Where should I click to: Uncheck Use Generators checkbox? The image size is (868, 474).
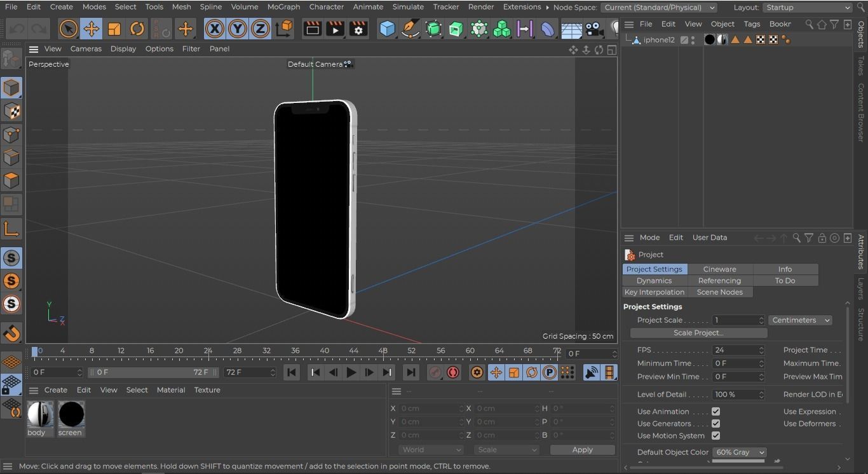[x=715, y=423]
